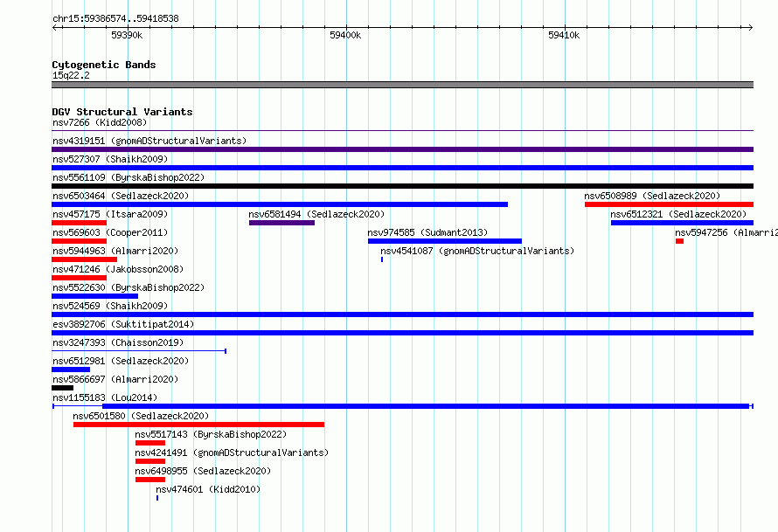Select the nsv6503464 (Sedlazeck2020) label
Viewport: 778px width, 532px height.
121,196
